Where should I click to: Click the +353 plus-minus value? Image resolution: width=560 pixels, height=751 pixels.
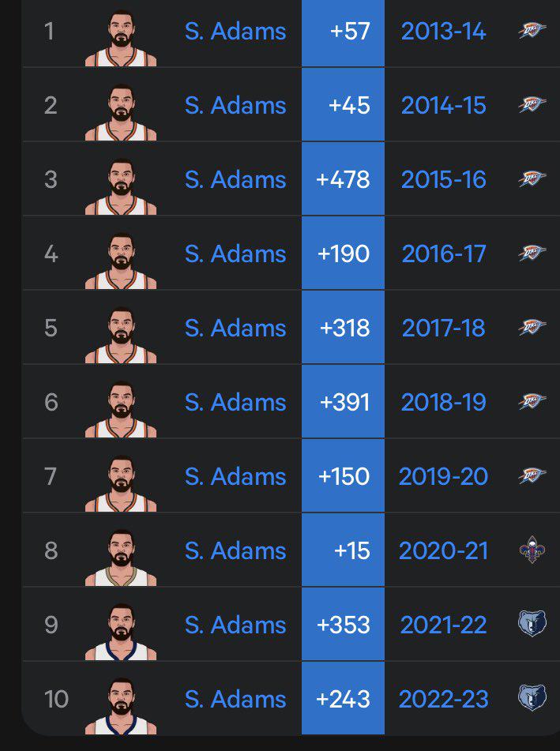point(343,625)
